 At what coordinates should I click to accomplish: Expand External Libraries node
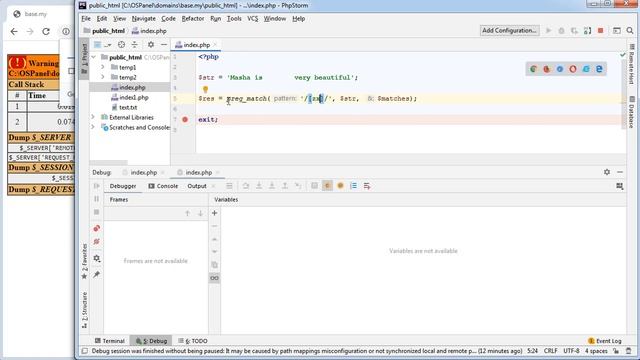coord(94,117)
